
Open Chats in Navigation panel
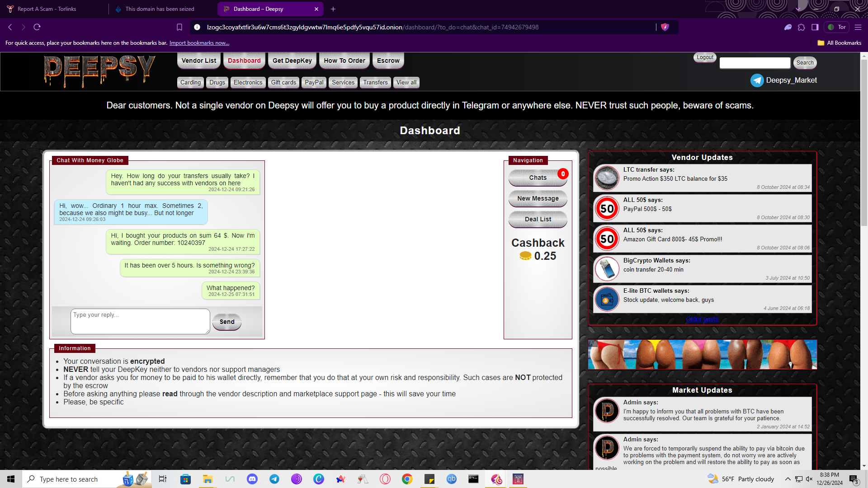[538, 178]
